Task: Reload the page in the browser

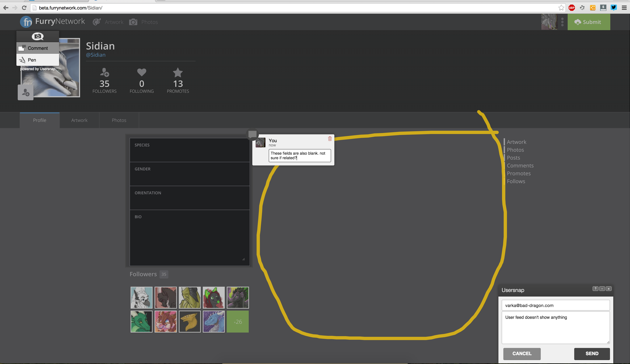Action: click(24, 8)
